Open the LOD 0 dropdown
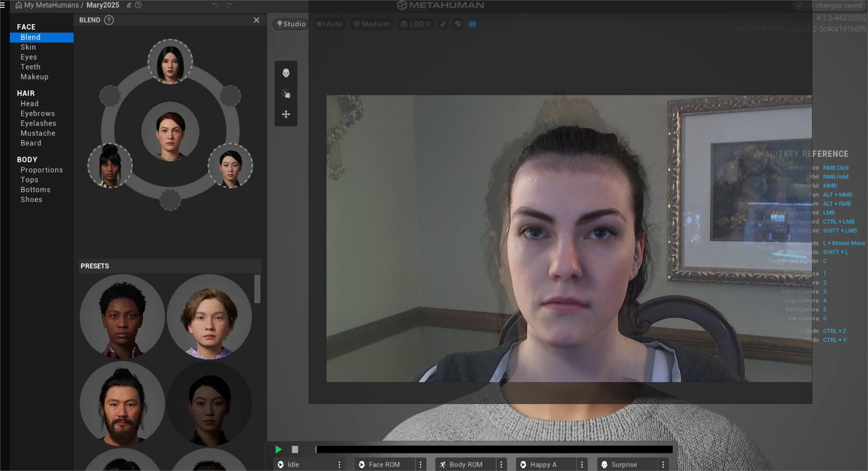868x471 pixels. pyautogui.click(x=416, y=24)
